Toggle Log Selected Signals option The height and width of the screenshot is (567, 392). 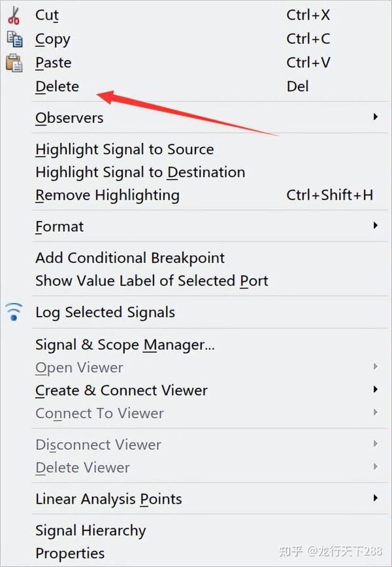tap(105, 312)
